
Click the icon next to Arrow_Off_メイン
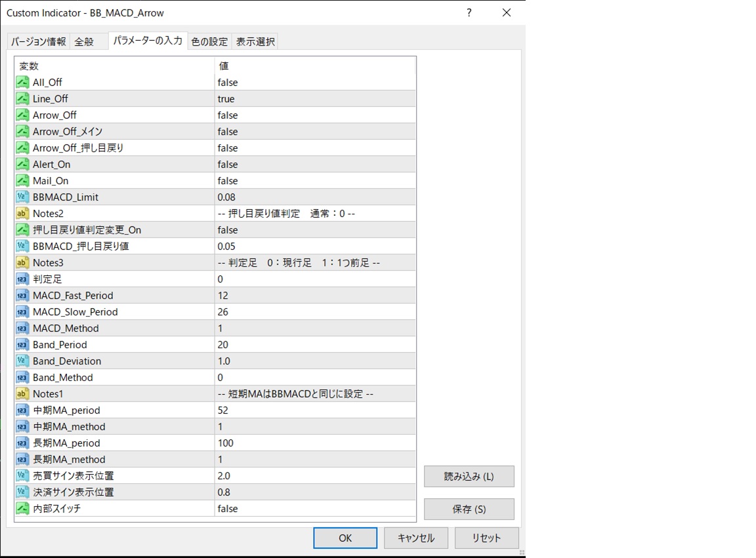(x=22, y=131)
